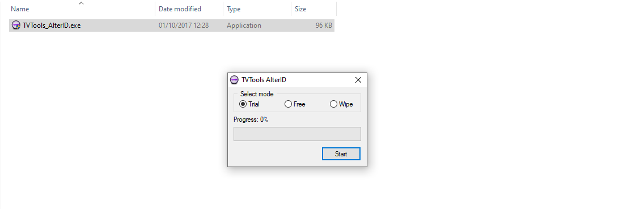644x209 pixels.
Task: Sort files by Date modified column
Action: coord(180,9)
